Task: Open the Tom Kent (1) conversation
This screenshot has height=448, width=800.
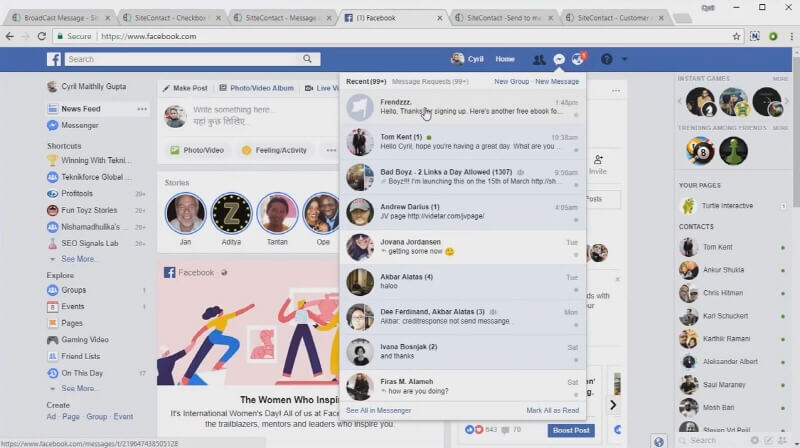Action: pyautogui.click(x=463, y=142)
